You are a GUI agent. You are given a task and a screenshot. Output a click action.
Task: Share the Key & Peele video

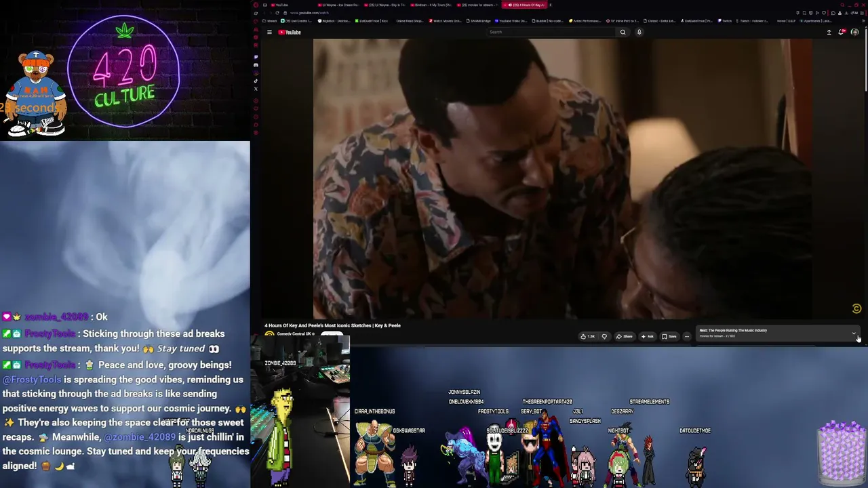624,336
